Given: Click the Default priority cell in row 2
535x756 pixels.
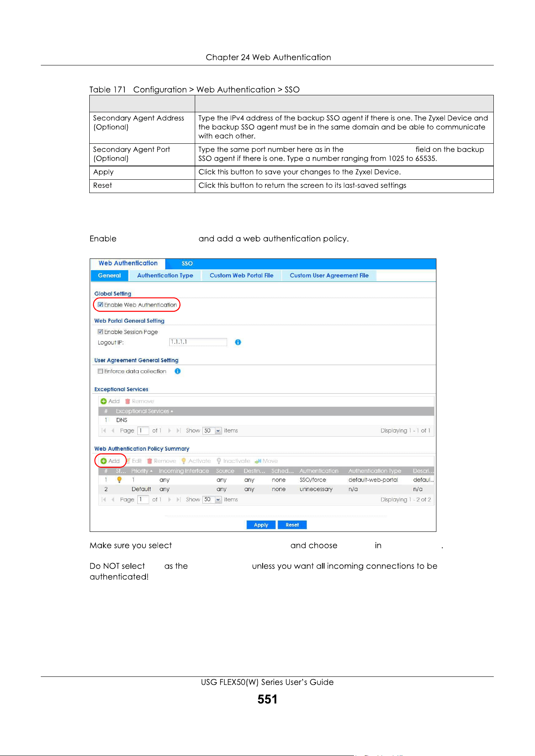Looking at the screenshot, I should (x=141, y=489).
